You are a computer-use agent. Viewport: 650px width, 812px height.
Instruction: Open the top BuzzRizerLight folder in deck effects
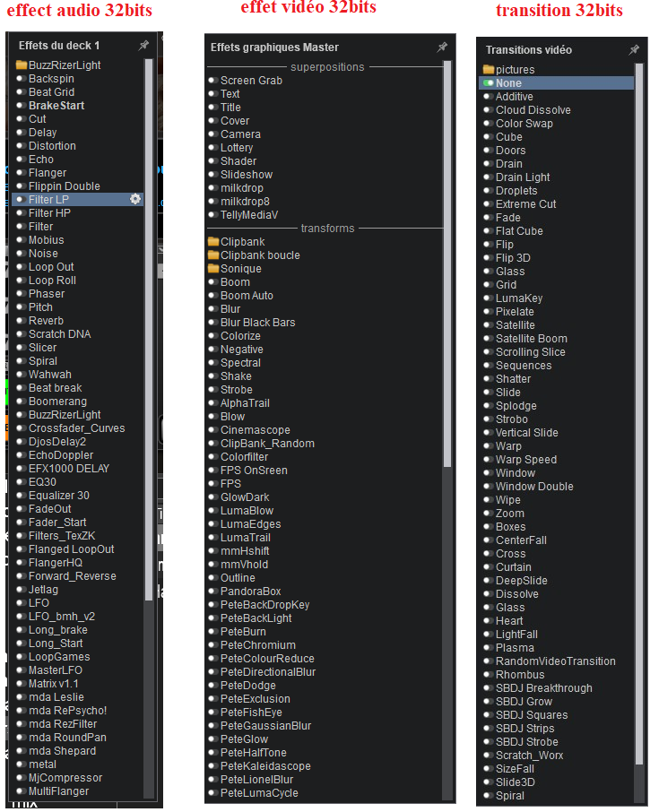pos(58,65)
